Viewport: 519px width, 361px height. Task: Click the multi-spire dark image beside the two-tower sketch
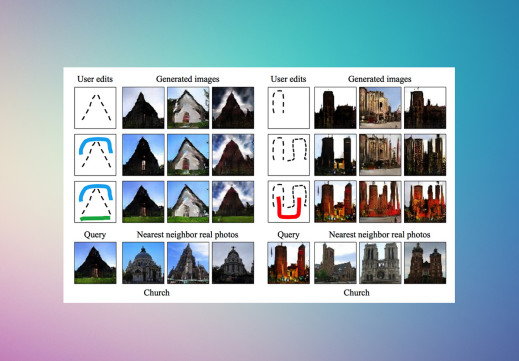coord(425,155)
